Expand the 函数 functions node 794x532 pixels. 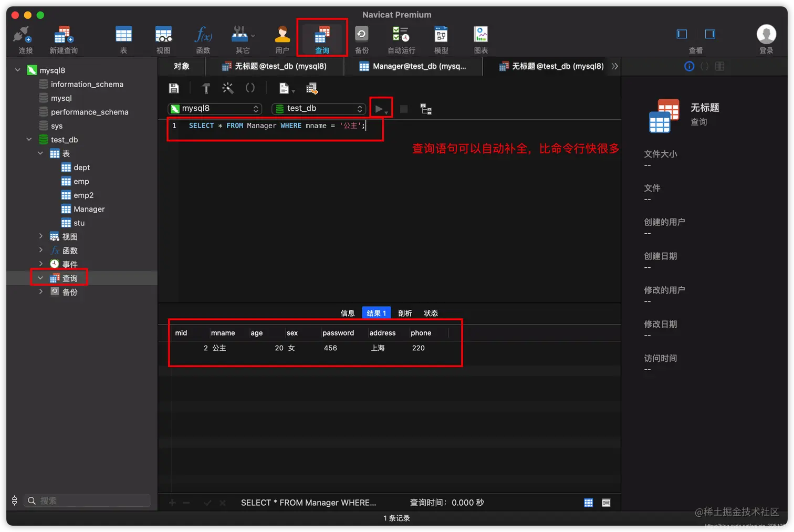pos(40,250)
